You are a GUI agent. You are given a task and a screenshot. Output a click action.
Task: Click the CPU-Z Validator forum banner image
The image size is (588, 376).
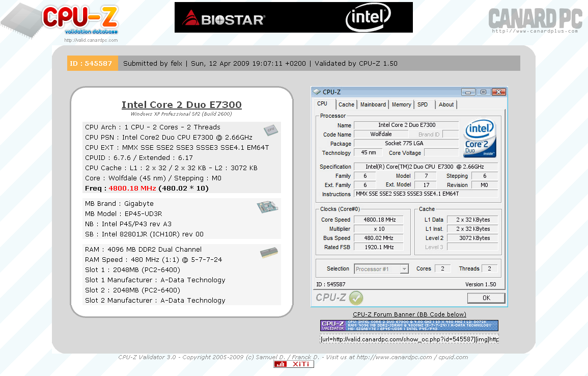click(x=409, y=326)
